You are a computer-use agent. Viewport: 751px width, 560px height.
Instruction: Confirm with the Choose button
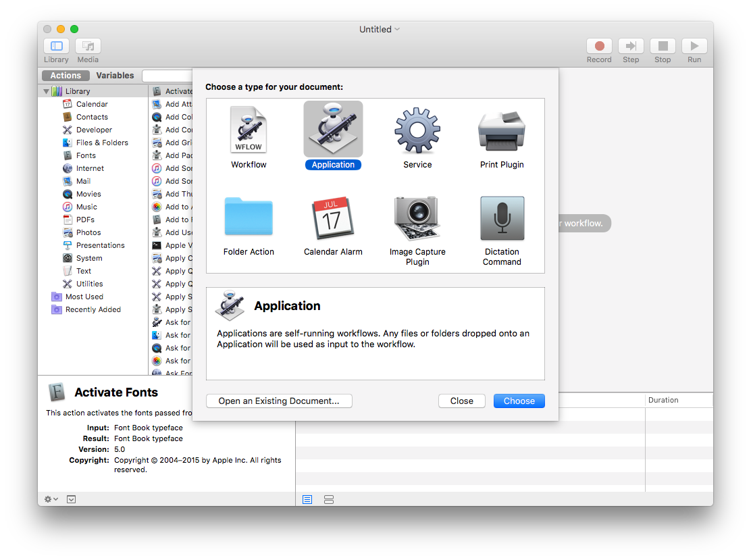519,401
